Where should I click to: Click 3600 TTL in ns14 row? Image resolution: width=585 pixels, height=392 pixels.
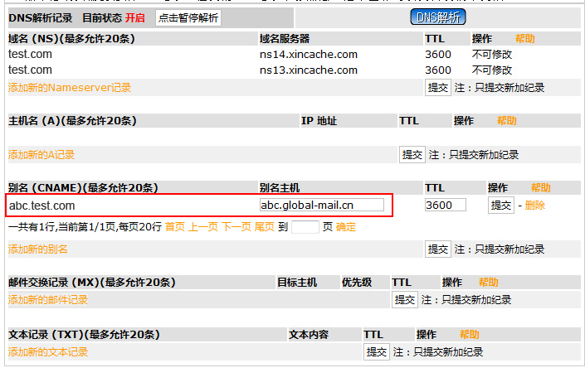tap(438, 55)
